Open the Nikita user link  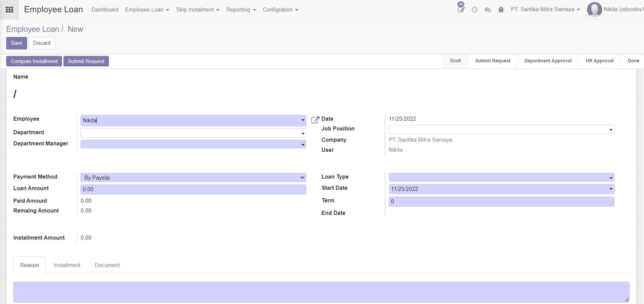[x=396, y=150]
